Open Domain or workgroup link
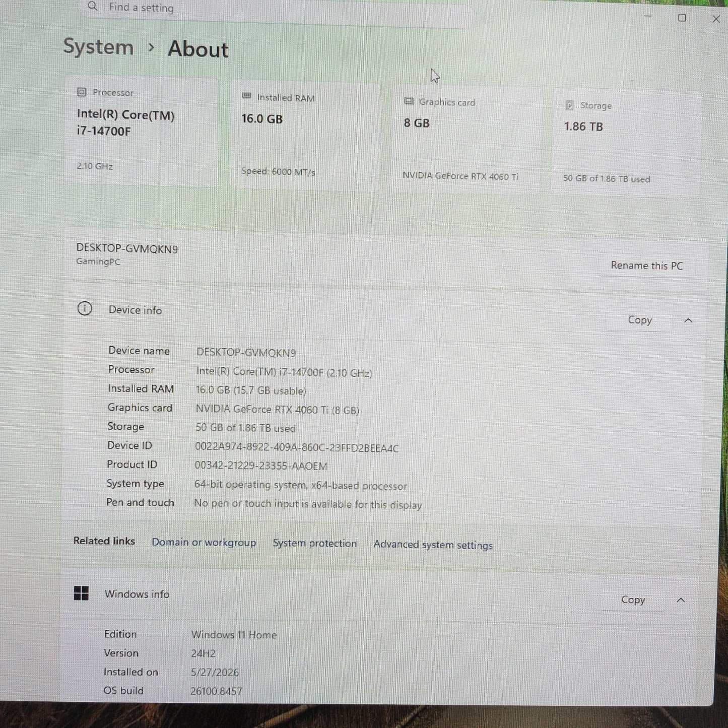Viewport: 728px width, 728px height. tap(204, 542)
